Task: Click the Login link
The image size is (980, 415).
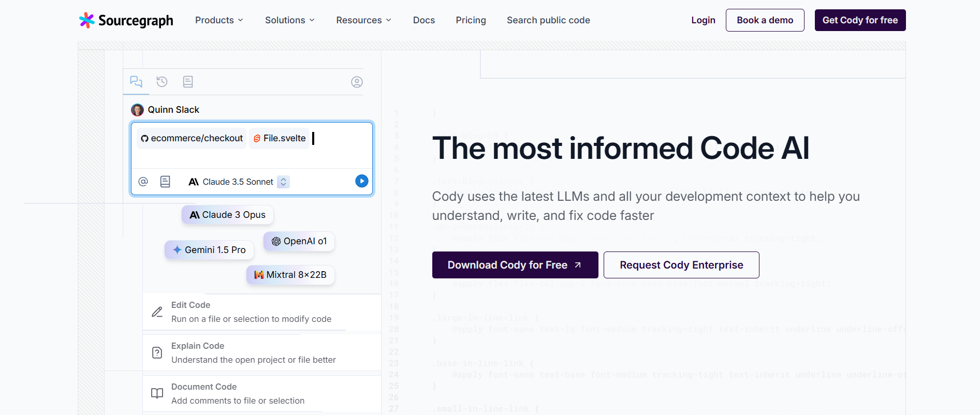Action: click(703, 20)
